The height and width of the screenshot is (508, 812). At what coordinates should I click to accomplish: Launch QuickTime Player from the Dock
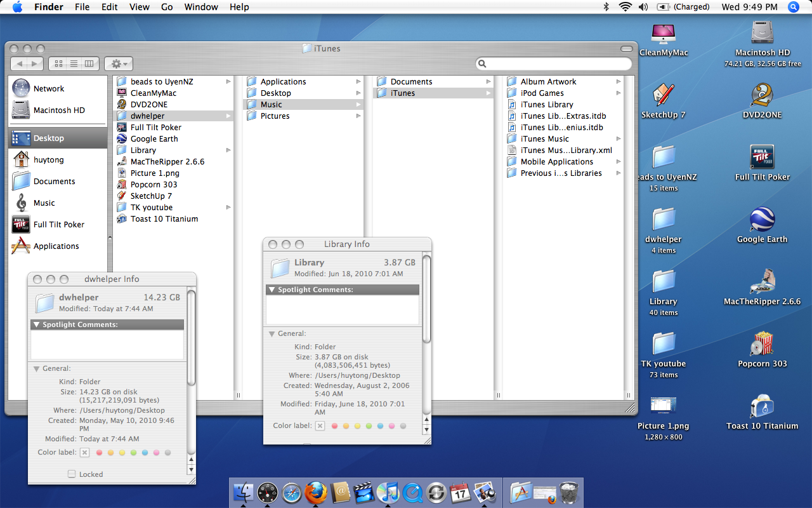pyautogui.click(x=412, y=493)
